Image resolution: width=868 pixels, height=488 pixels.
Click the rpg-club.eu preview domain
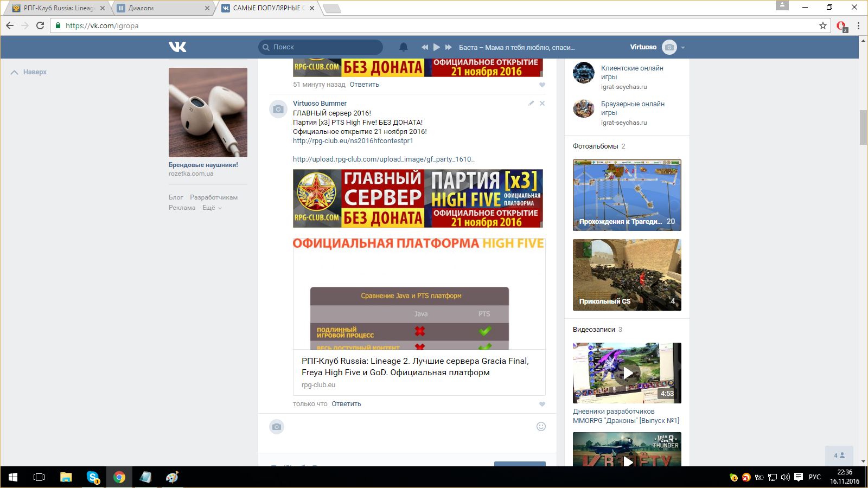coord(318,385)
